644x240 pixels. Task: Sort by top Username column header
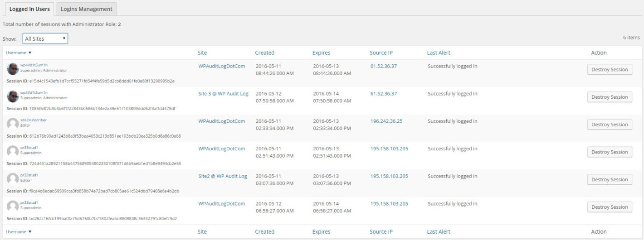point(16,53)
